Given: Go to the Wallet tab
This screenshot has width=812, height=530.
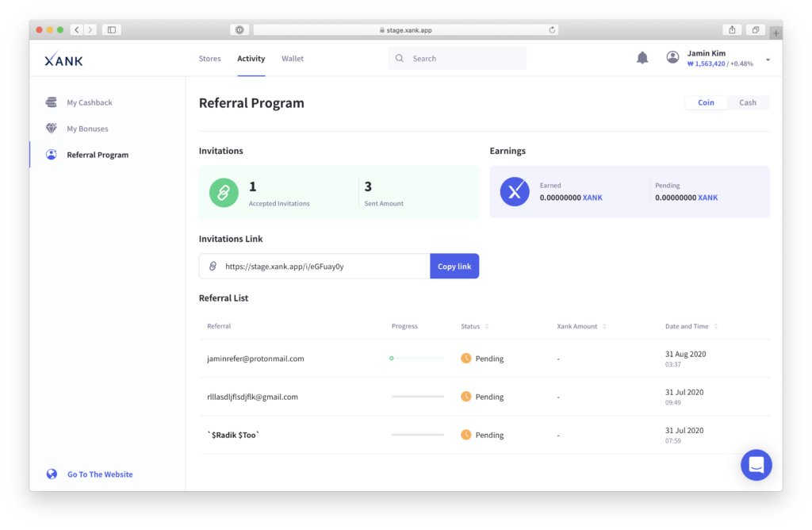Looking at the screenshot, I should click(293, 59).
